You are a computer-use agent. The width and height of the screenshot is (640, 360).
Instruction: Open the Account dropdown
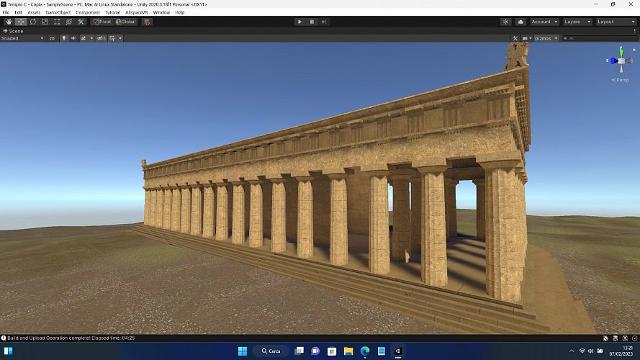544,22
